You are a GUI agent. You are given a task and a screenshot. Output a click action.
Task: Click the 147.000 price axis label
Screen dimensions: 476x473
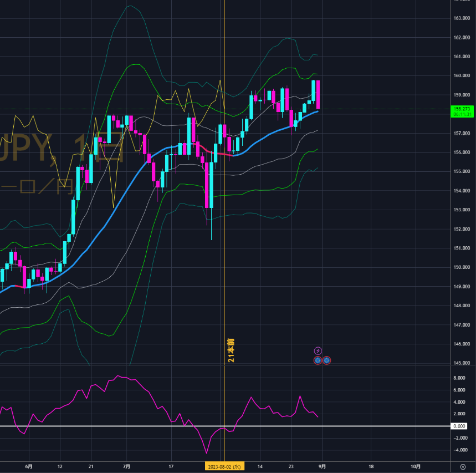[x=462, y=325]
